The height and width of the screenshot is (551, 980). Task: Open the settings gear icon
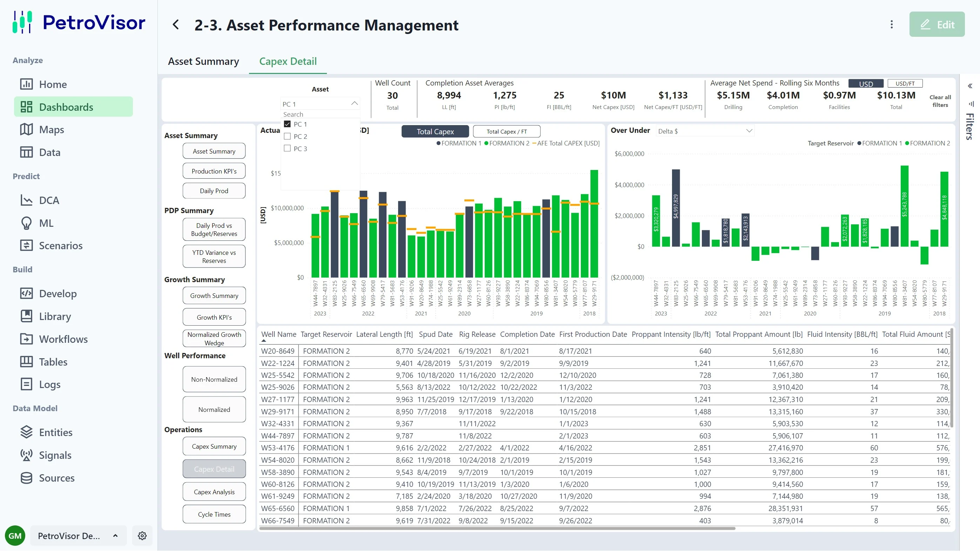click(x=142, y=536)
